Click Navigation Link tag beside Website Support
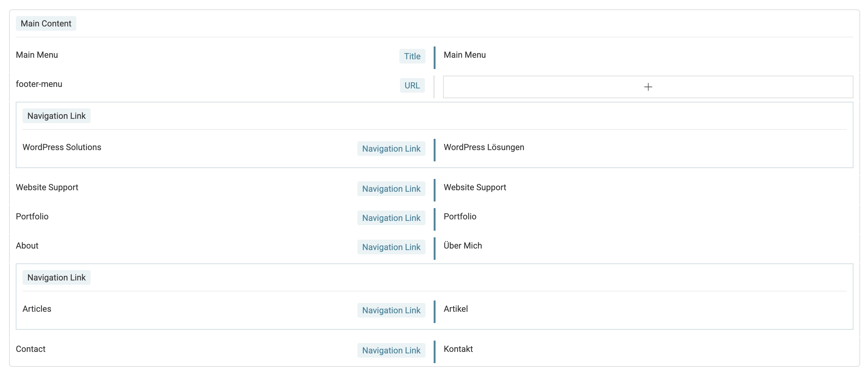Image resolution: width=868 pixels, height=378 pixels. click(391, 189)
